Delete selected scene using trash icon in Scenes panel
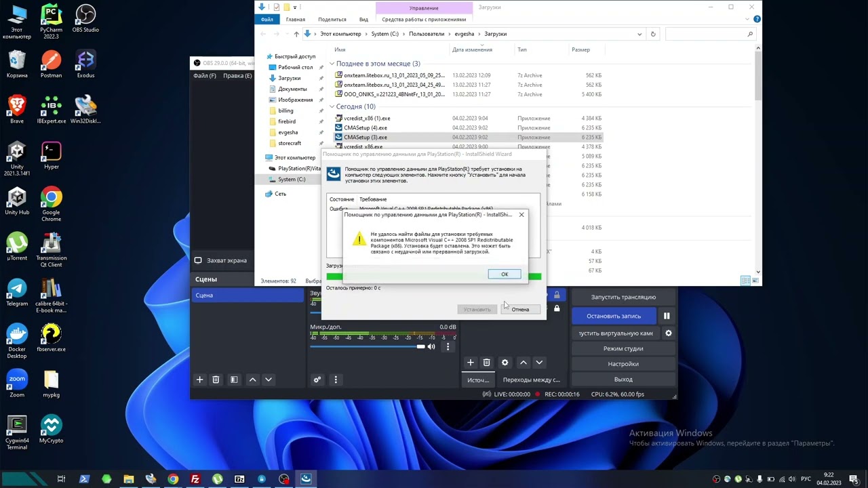Viewport: 868px width, 488px height. (216, 380)
